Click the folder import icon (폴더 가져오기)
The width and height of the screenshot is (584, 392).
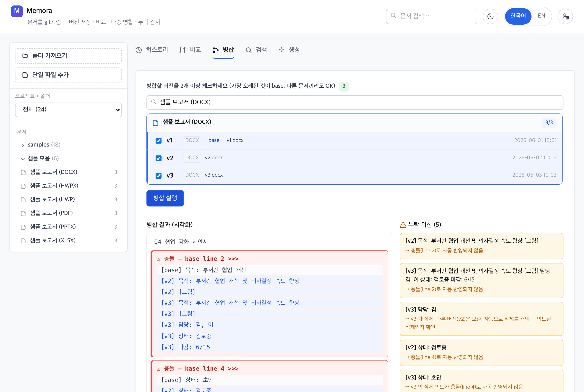[25, 56]
